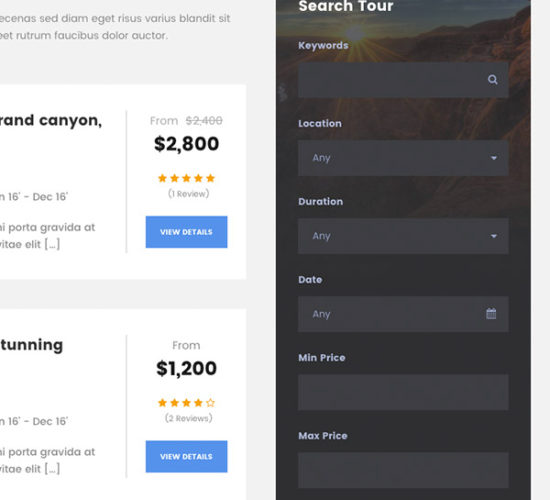Image resolution: width=550 pixels, height=500 pixels.
Task: Open the grand canyon tour title
Action: [51, 121]
